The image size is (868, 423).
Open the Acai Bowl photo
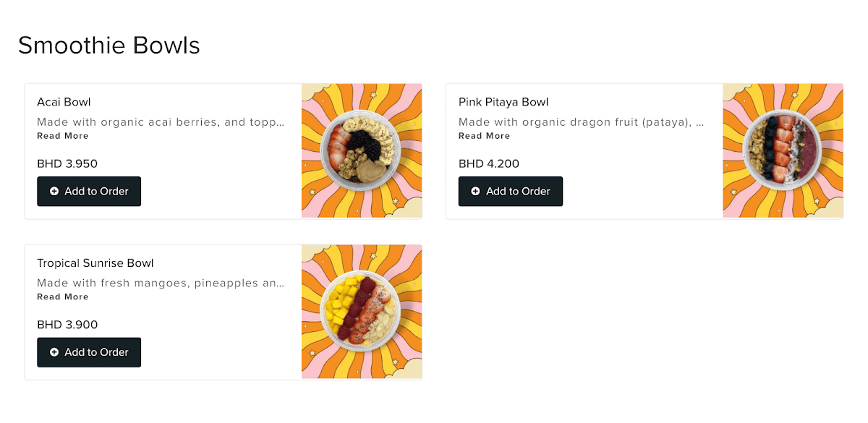point(362,151)
